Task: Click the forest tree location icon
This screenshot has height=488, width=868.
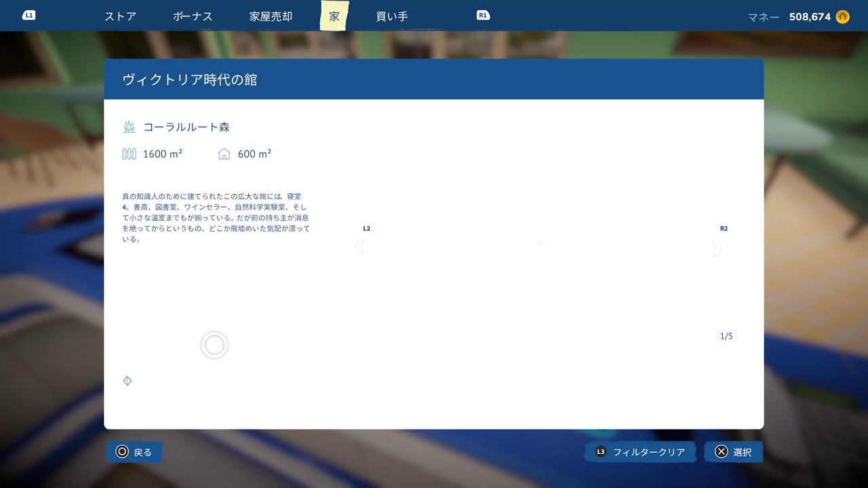Action: pos(129,127)
